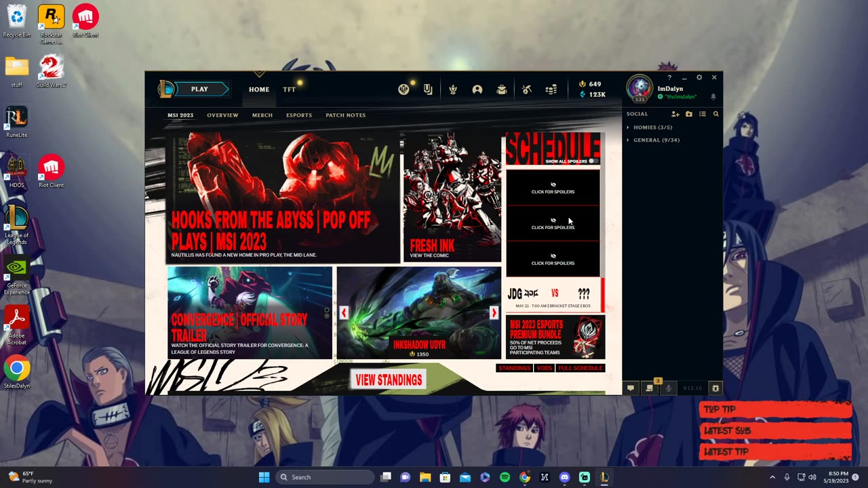Click the JDG vs ??? match row
This screenshot has height=488, width=868.
coord(553,296)
